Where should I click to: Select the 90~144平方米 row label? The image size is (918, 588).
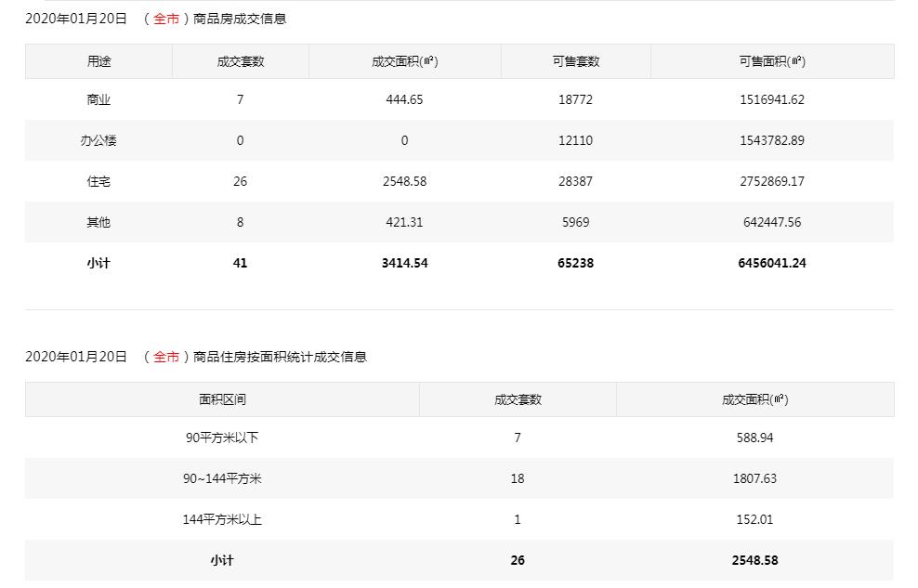(222, 478)
